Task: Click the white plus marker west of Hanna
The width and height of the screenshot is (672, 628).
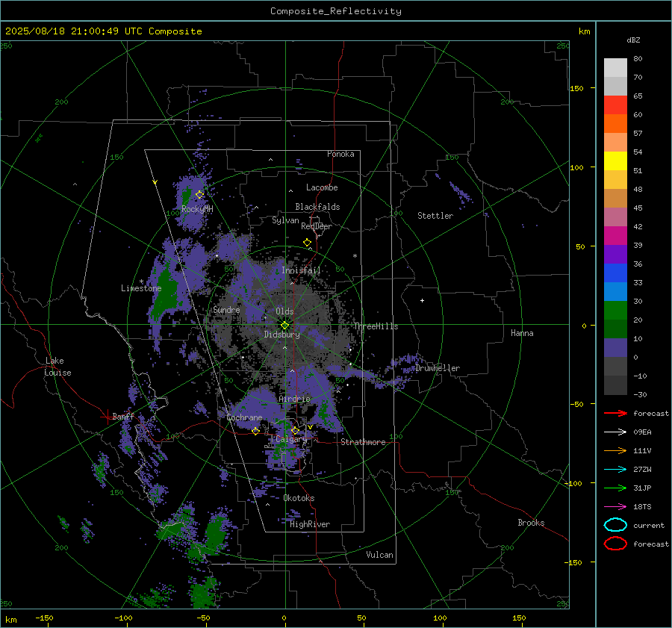Action: (422, 300)
